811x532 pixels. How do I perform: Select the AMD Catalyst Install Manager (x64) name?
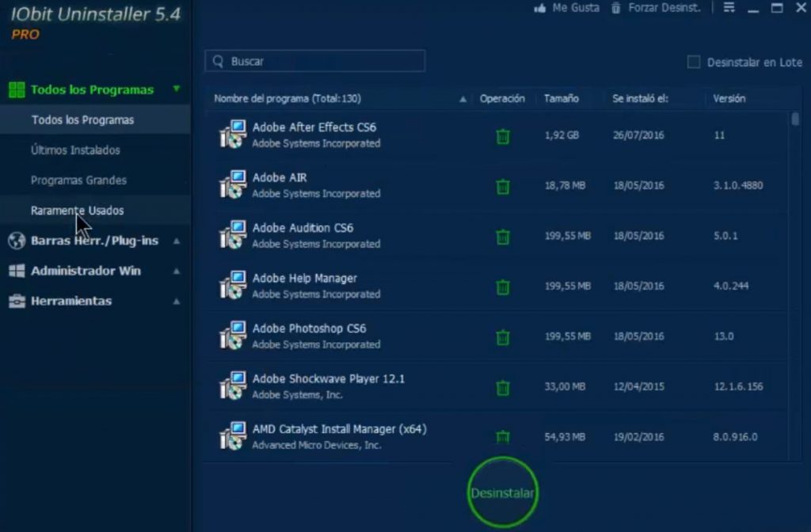pyautogui.click(x=339, y=428)
